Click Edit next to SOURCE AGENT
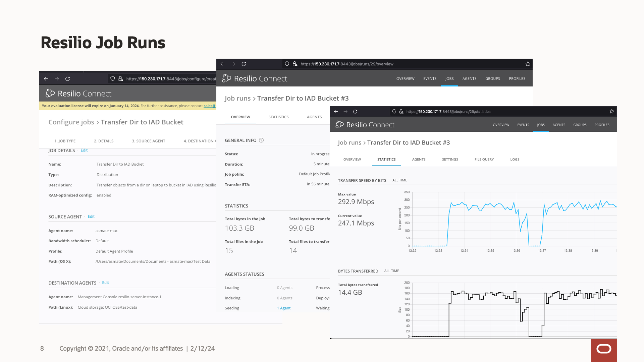This screenshot has width=644, height=362. click(x=91, y=217)
